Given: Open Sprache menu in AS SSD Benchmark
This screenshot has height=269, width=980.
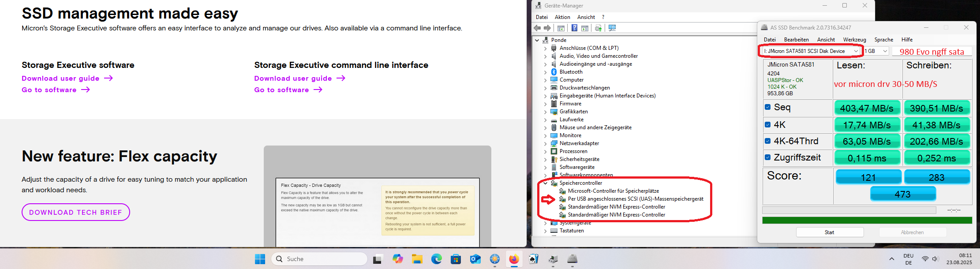Looking at the screenshot, I should (884, 40).
